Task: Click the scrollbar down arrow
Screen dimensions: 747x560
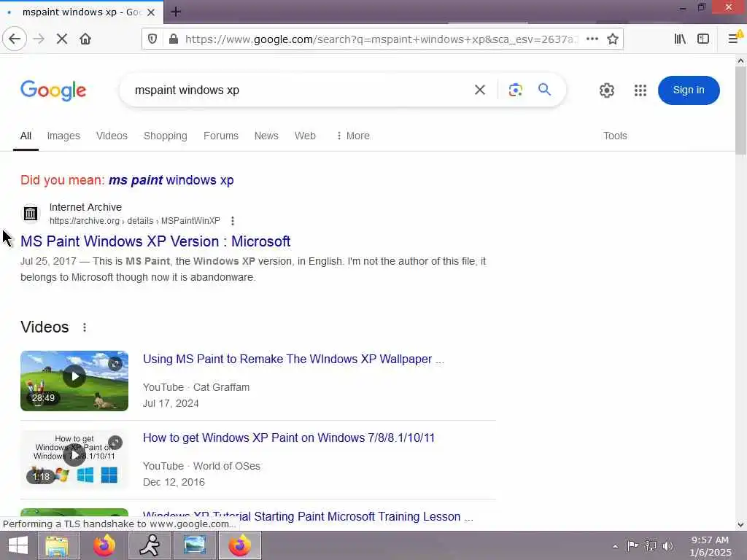Action: 740,525
